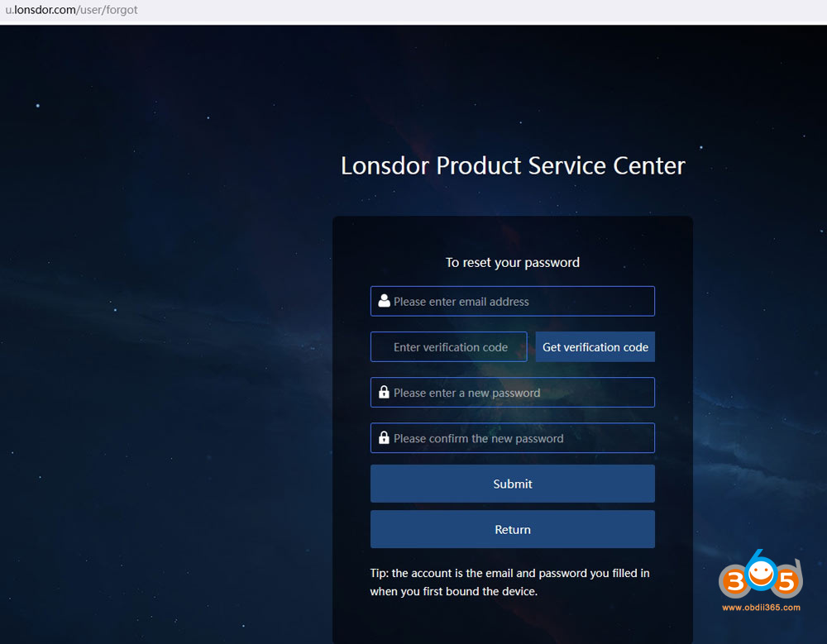Click the Return button
Image resolution: width=827 pixels, height=644 pixels.
(512, 529)
